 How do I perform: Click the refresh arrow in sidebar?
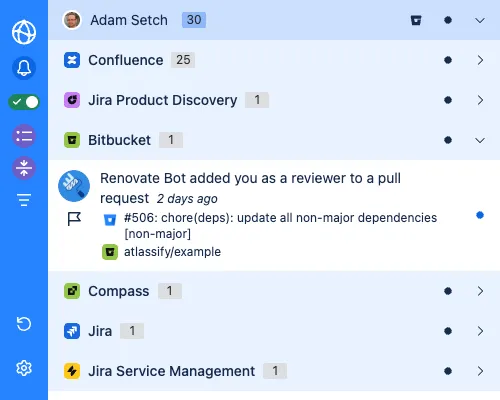(x=24, y=324)
